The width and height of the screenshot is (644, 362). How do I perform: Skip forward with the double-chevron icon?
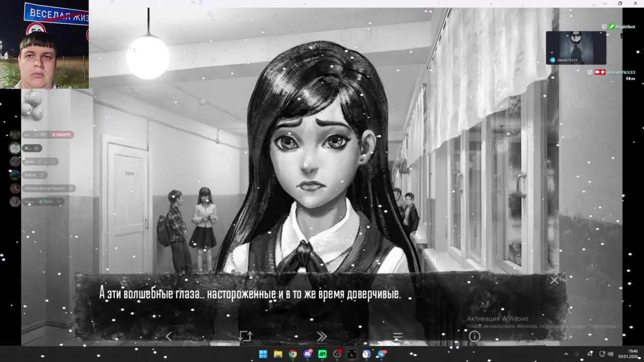(x=321, y=336)
